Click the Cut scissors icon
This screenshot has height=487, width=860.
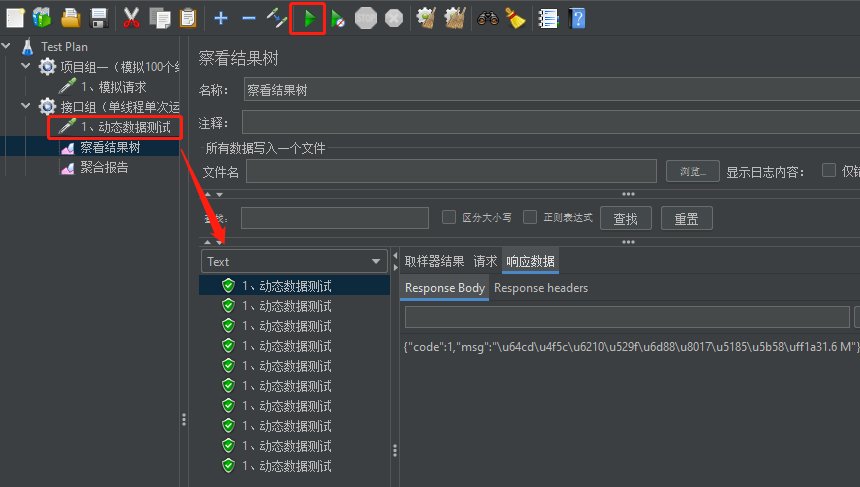pos(131,18)
